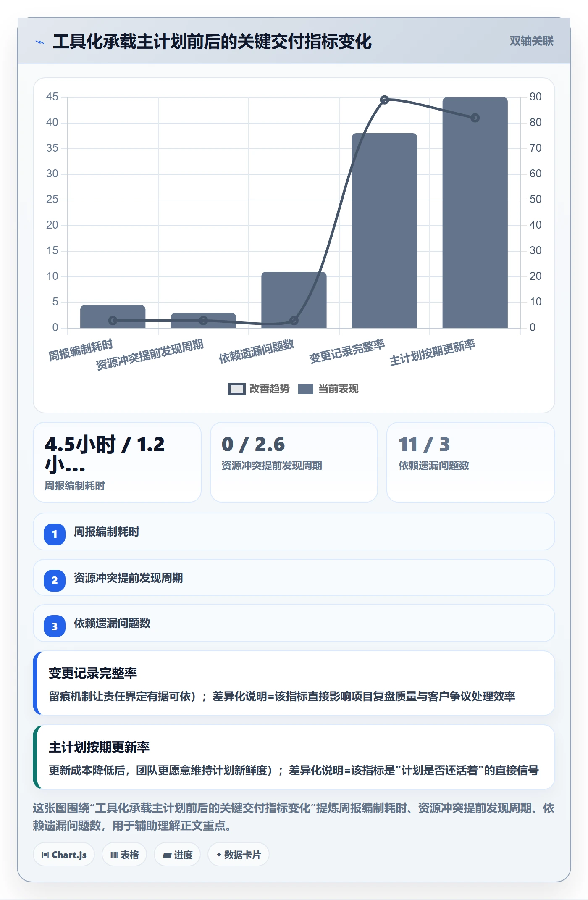Click the trend line point on 主计划按期更新率

(475, 118)
